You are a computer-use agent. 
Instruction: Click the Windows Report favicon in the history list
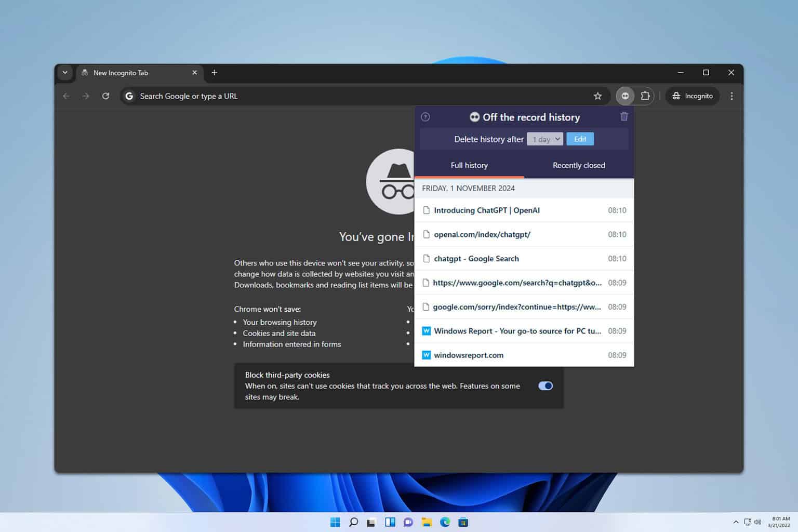click(x=426, y=331)
